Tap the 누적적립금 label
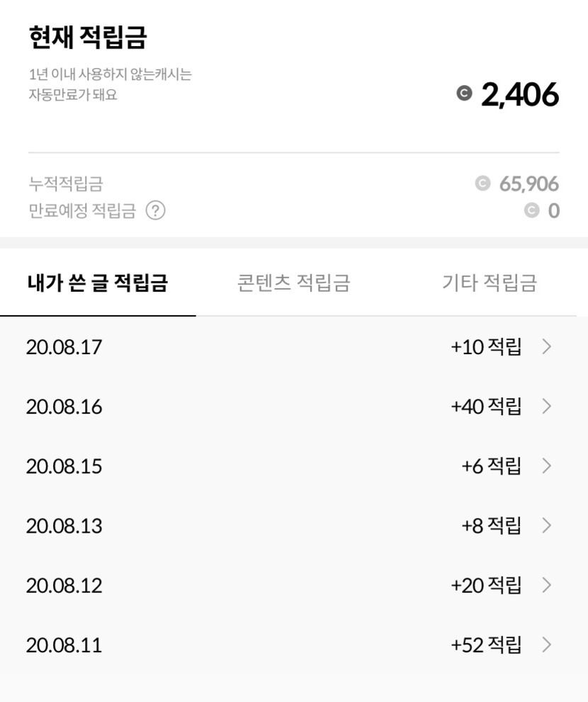Viewport: 588px width, 702px height. click(65, 184)
